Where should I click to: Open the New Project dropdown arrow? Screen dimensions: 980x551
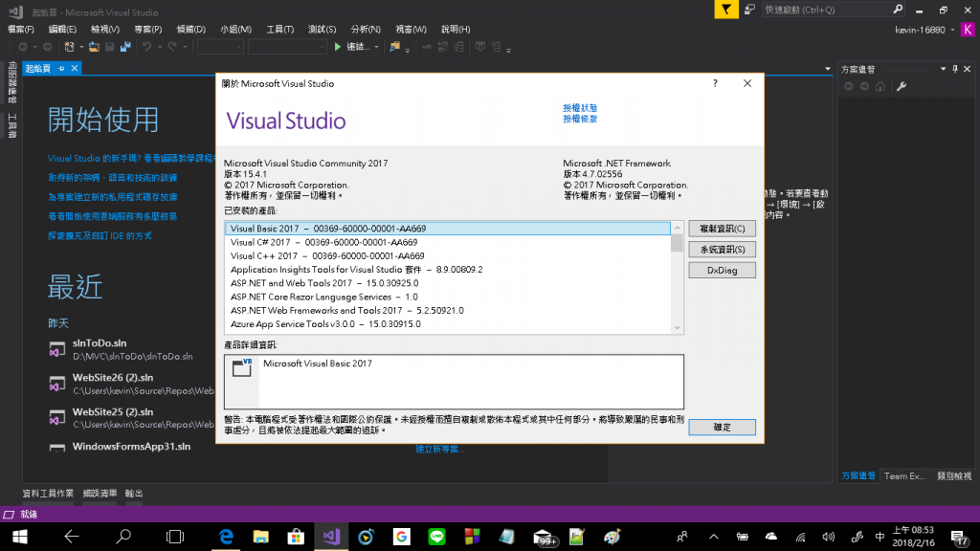point(81,47)
